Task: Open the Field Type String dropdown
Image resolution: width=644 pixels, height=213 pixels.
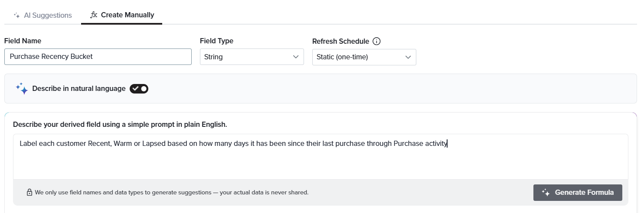Action: click(x=252, y=57)
